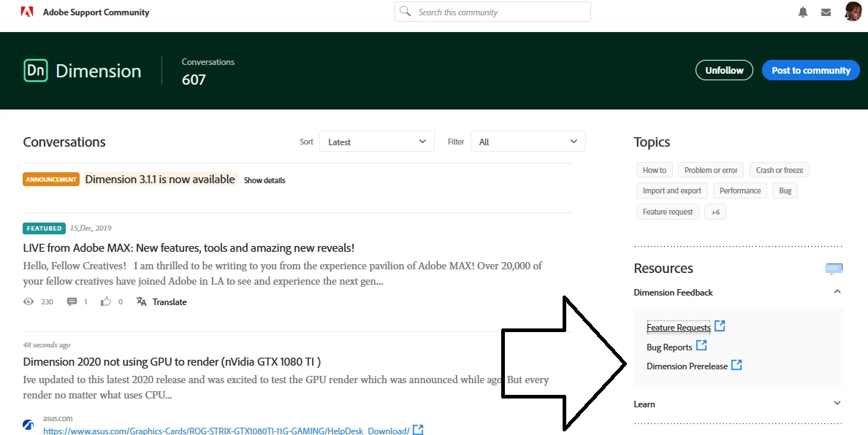Expand the Learn section
868x435 pixels.
pyautogui.click(x=837, y=403)
